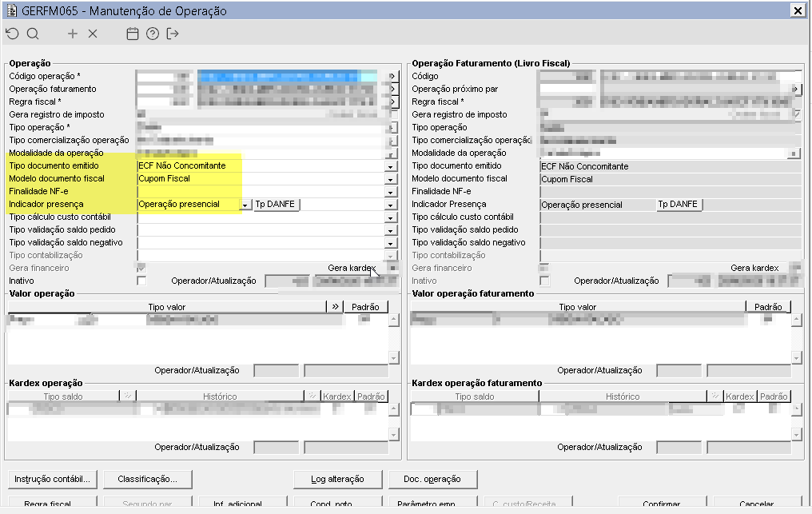Open the search magnifier tool
The image size is (812, 514).
tap(33, 34)
